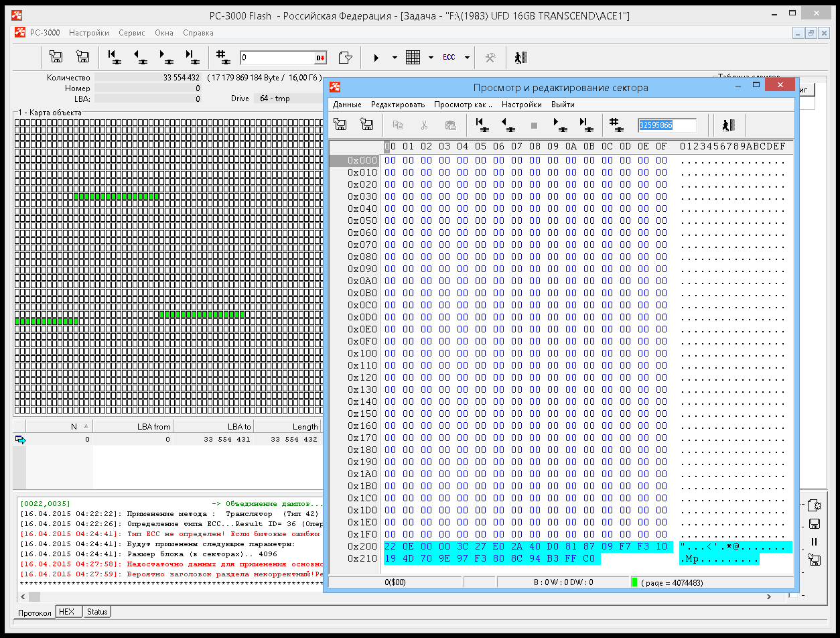Click ECC icon in main toolbar

click(449, 58)
